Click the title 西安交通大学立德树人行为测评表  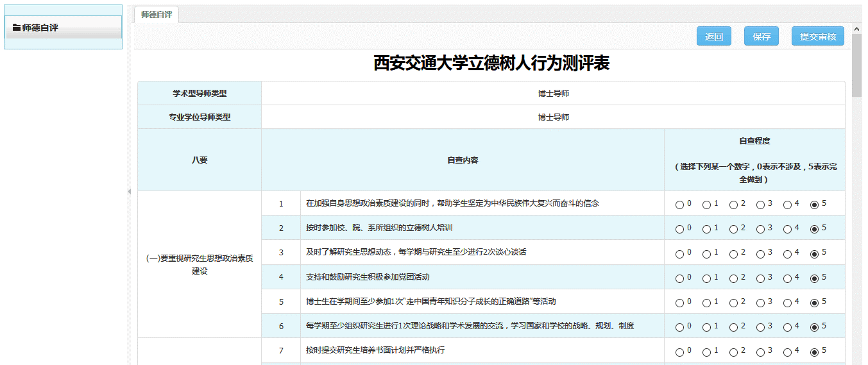point(491,63)
